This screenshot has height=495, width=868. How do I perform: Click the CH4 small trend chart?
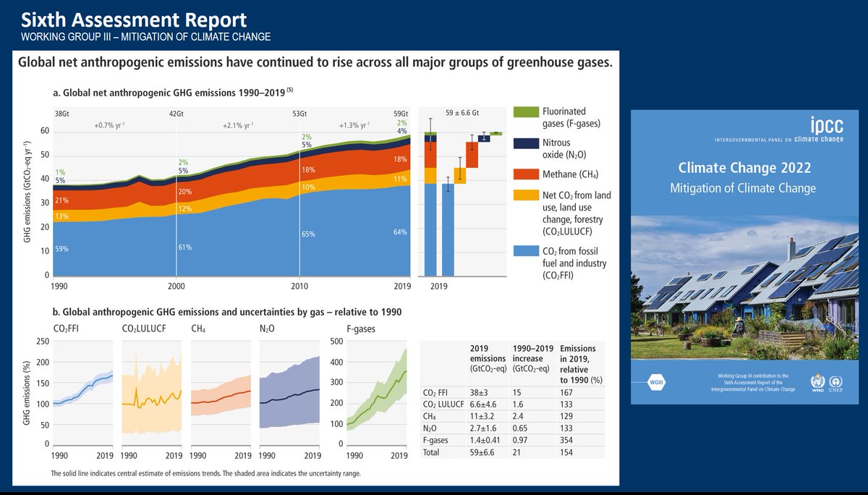221,392
